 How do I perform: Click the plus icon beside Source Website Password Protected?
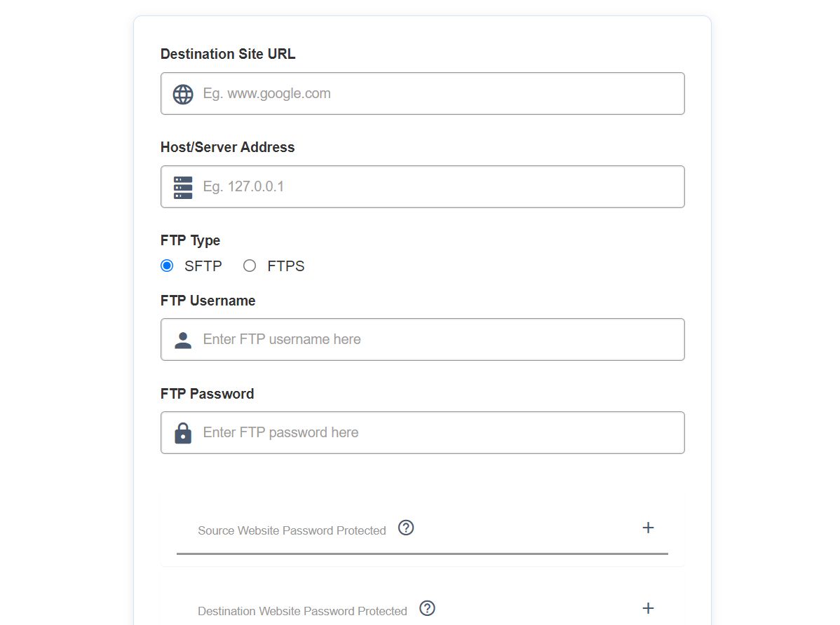[x=648, y=528]
